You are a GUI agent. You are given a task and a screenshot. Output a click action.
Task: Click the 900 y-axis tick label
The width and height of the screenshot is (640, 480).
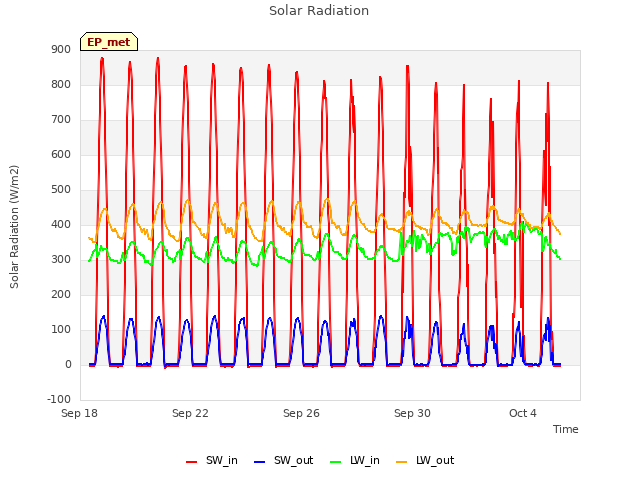[x=61, y=49]
